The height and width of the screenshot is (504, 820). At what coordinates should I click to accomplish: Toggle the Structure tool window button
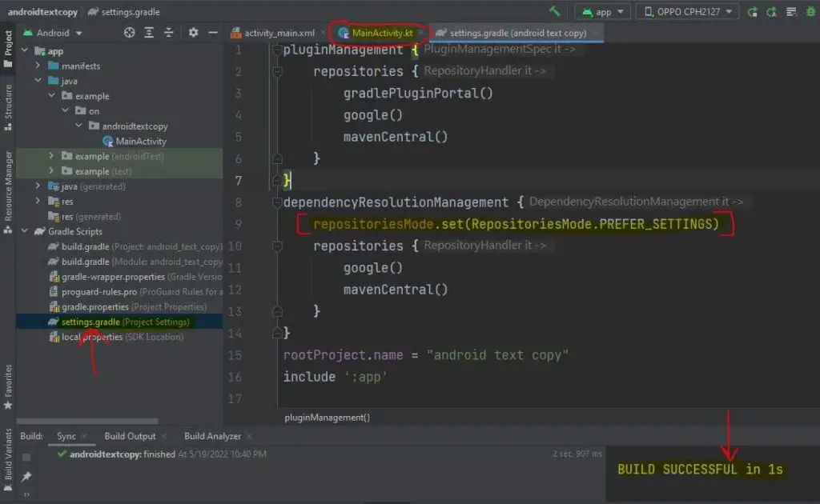(x=8, y=107)
